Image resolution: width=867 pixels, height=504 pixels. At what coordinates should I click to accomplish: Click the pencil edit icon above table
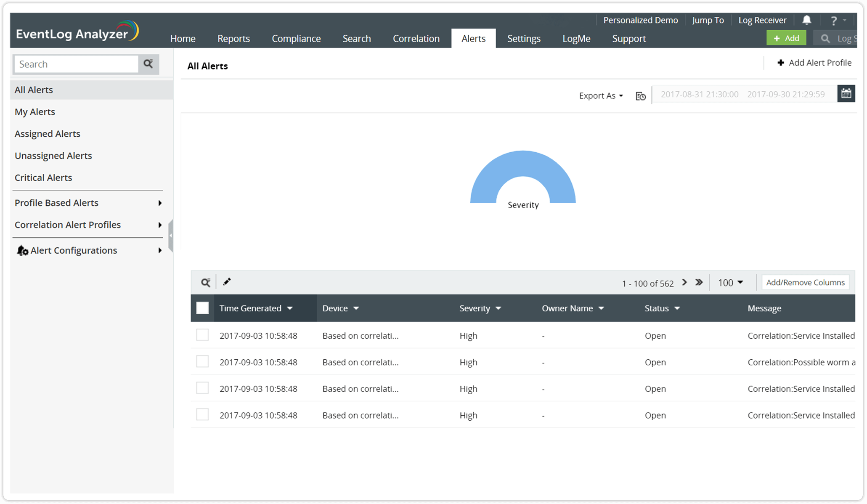227,282
